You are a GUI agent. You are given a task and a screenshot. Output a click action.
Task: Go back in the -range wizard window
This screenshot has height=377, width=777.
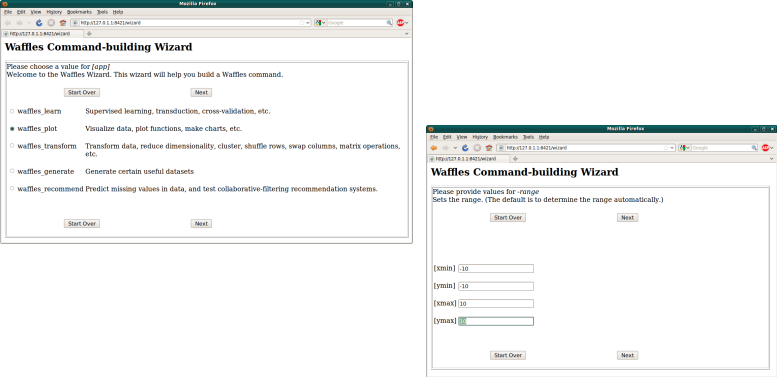434,148
